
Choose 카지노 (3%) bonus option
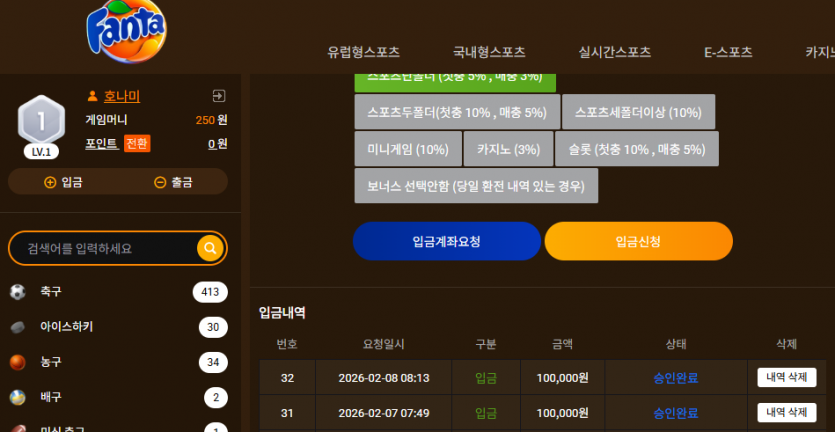click(x=509, y=149)
